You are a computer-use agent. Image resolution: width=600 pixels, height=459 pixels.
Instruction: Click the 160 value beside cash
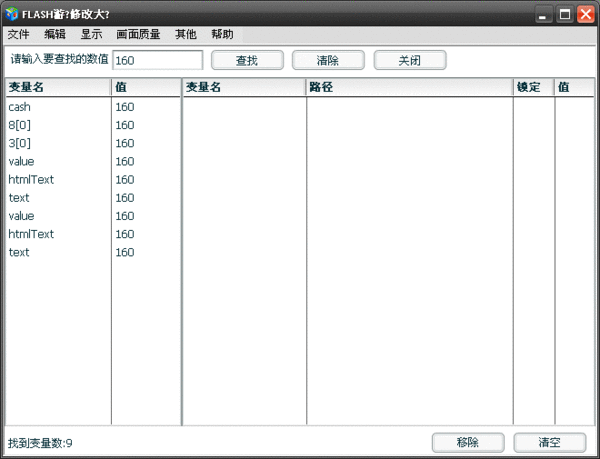point(125,107)
